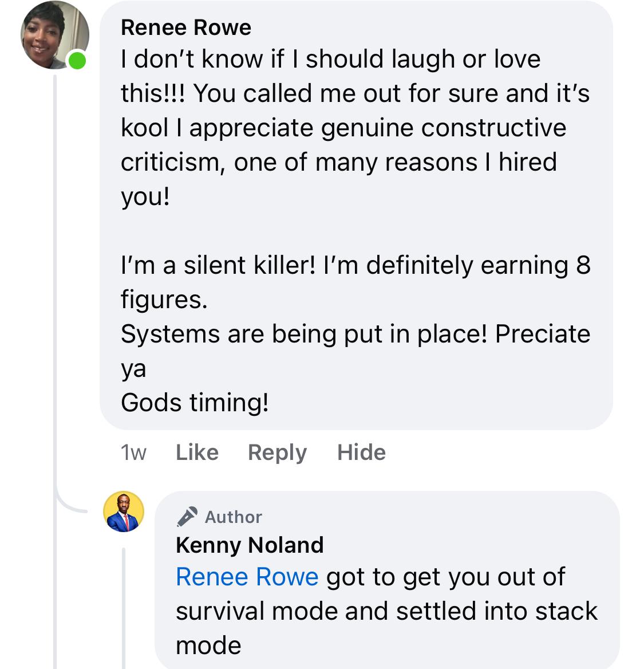Click the green online status dot
The width and height of the screenshot is (644, 669).
(x=77, y=60)
